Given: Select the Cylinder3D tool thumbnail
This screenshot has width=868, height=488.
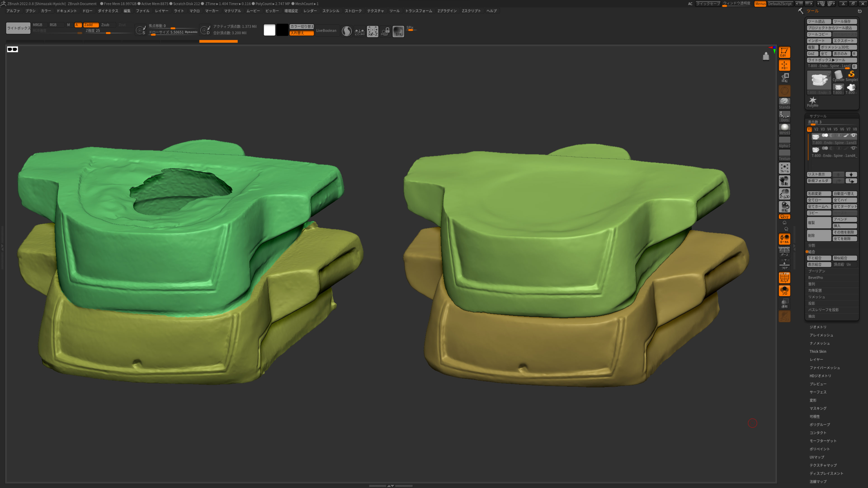Looking at the screenshot, I should (x=838, y=76).
